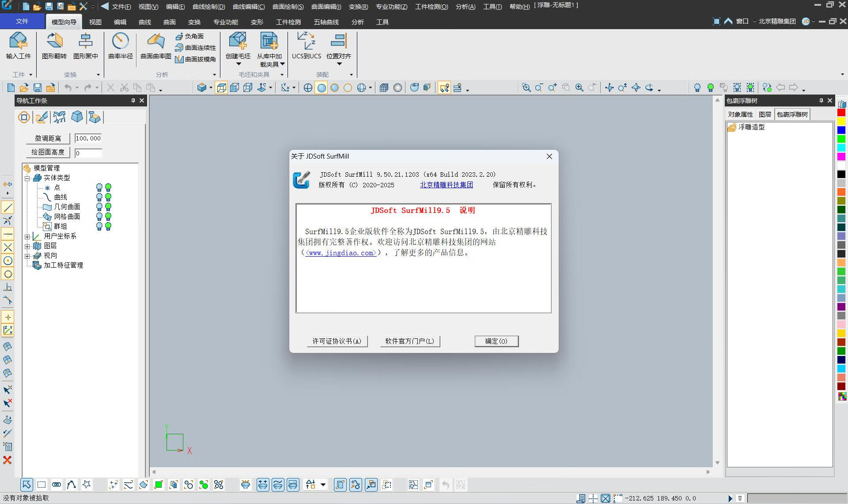Click the 软件官方门户(L) button
This screenshot has height=504, width=848.
[410, 341]
